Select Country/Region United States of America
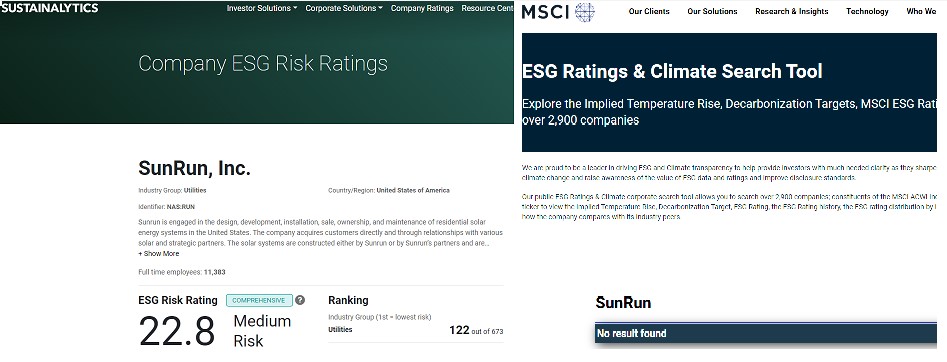This screenshot has width=947, height=362. coord(388,190)
